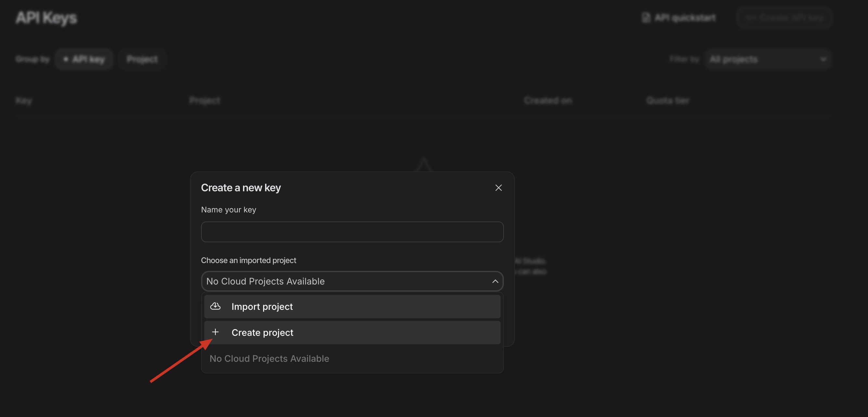Click the Key column header
The height and width of the screenshot is (417, 868).
[24, 100]
